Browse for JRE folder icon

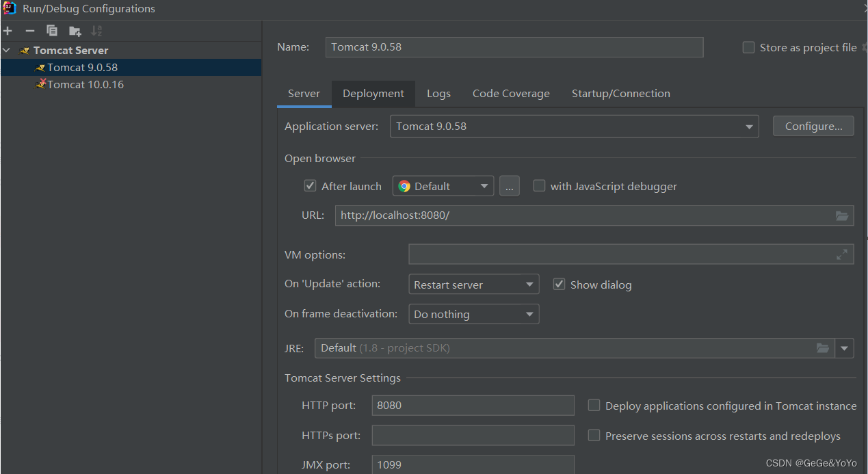coord(823,348)
